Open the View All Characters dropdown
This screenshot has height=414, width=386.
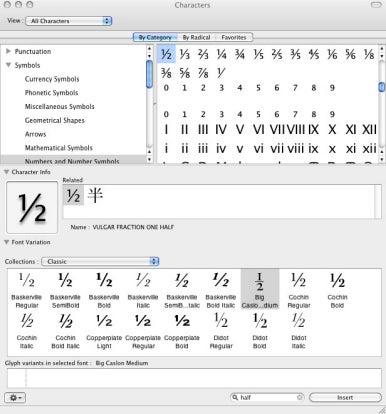(x=69, y=21)
